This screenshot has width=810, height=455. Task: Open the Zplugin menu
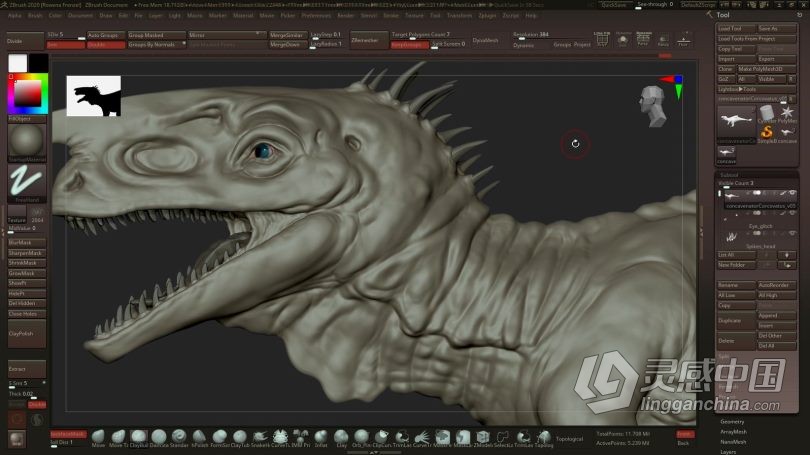487,15
